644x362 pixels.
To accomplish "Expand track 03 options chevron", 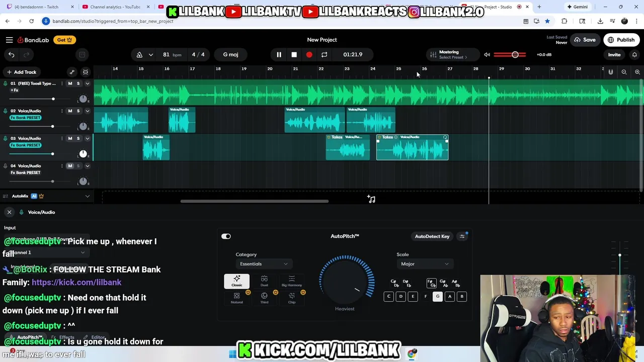I will [x=87, y=138].
